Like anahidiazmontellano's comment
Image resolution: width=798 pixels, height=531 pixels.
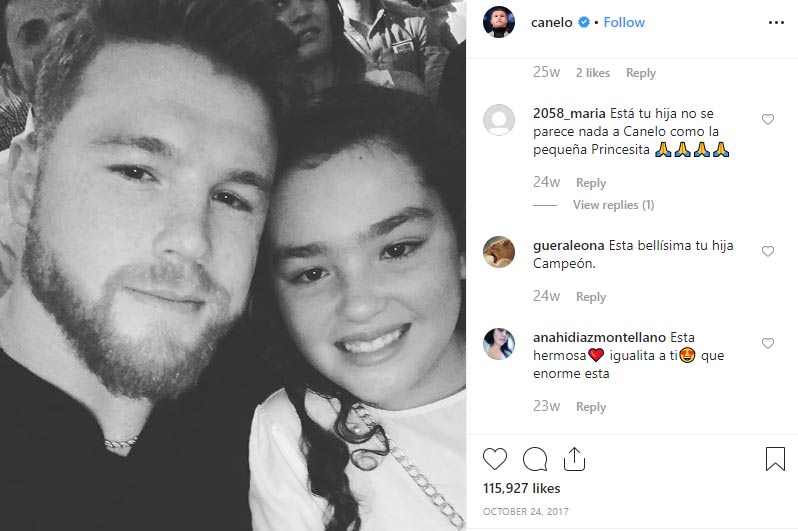click(767, 343)
